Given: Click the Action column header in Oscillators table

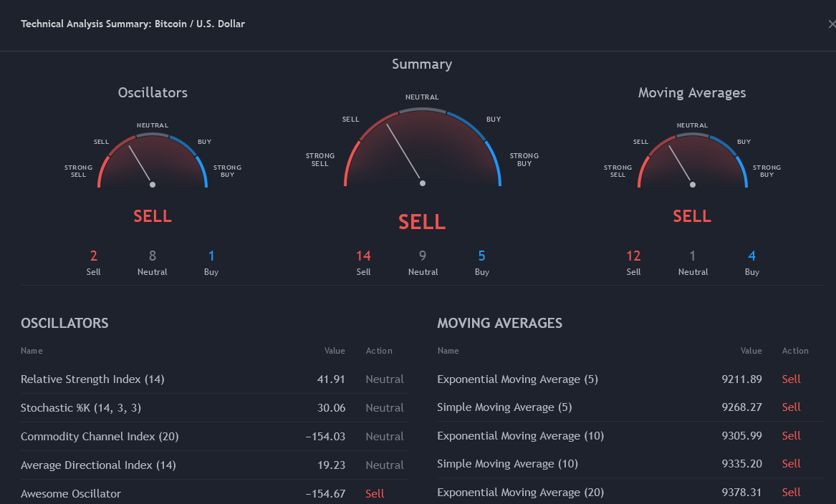Looking at the screenshot, I should tap(379, 351).
